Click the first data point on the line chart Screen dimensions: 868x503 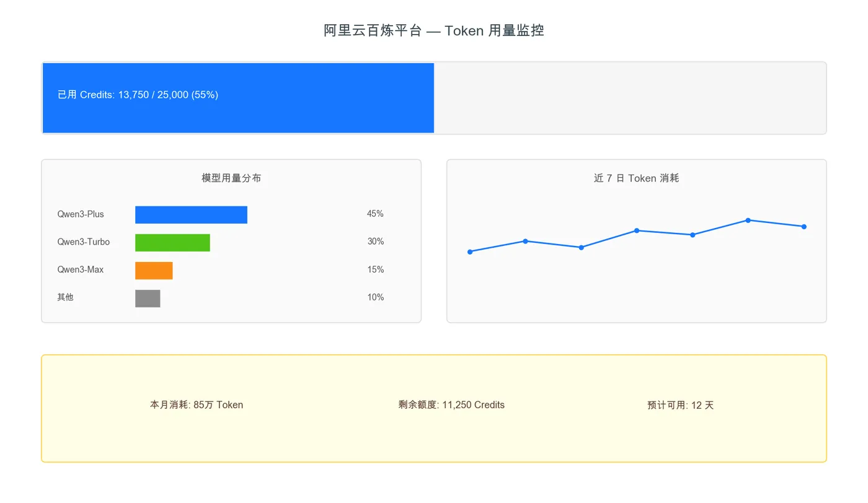[x=470, y=251]
